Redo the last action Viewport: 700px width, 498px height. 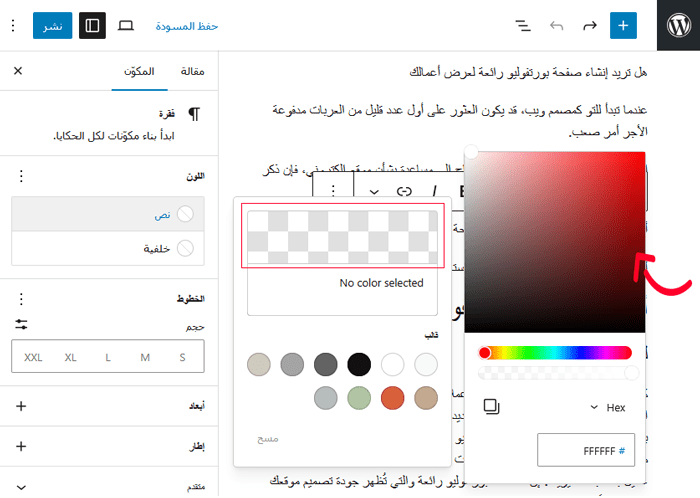590,26
